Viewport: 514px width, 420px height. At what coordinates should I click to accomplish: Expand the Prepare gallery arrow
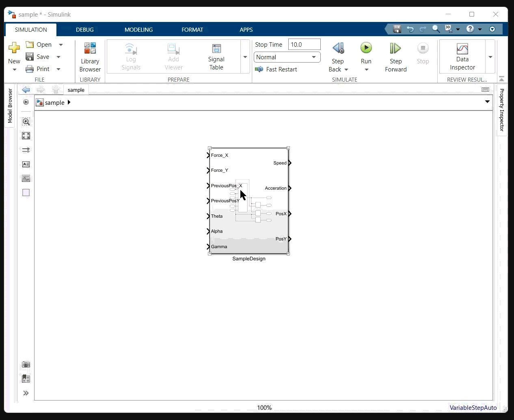tap(245, 57)
